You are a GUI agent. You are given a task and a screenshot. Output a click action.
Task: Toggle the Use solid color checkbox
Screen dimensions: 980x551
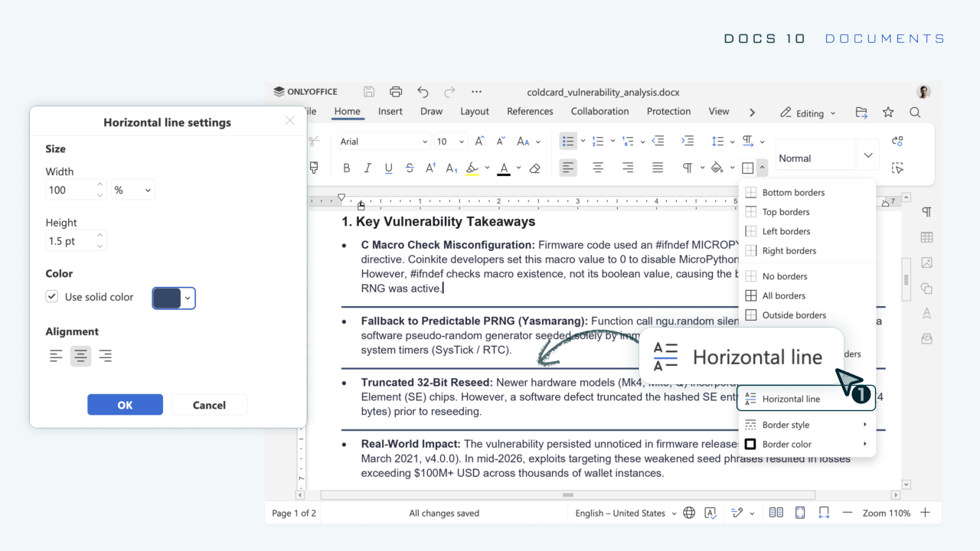[x=52, y=296]
